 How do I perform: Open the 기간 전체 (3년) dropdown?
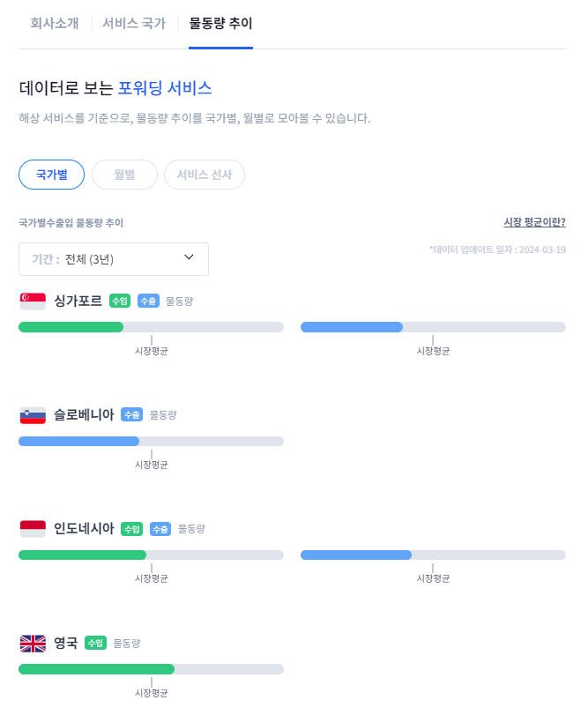[x=114, y=259]
